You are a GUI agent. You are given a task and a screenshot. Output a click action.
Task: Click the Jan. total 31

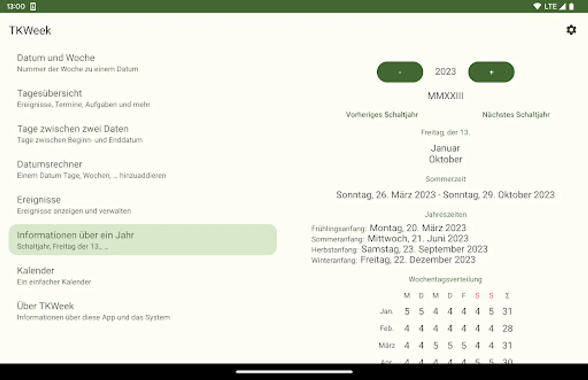click(507, 312)
